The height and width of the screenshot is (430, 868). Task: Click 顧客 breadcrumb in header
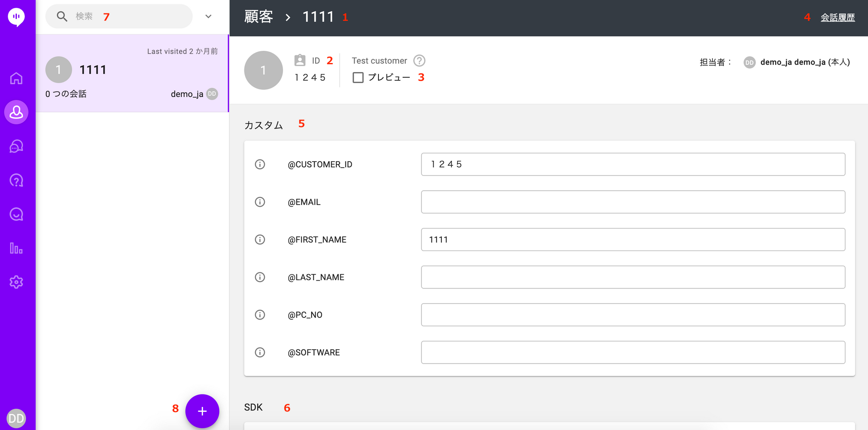[259, 17]
